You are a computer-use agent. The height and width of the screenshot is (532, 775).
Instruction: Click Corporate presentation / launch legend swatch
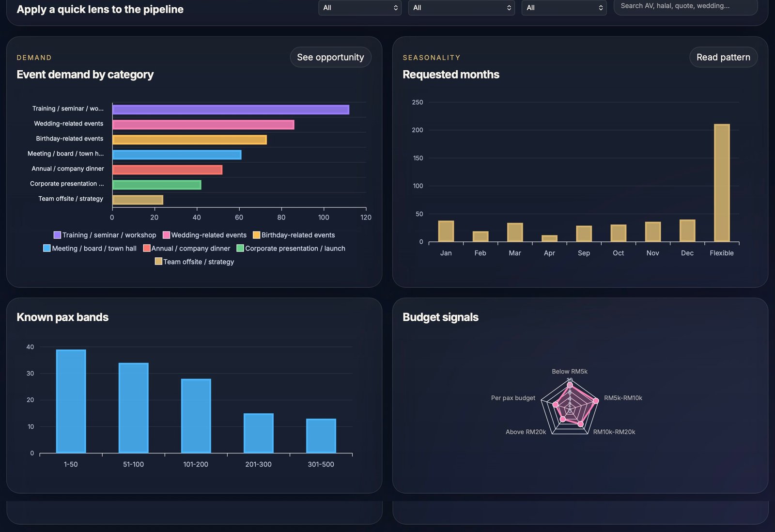click(x=240, y=248)
